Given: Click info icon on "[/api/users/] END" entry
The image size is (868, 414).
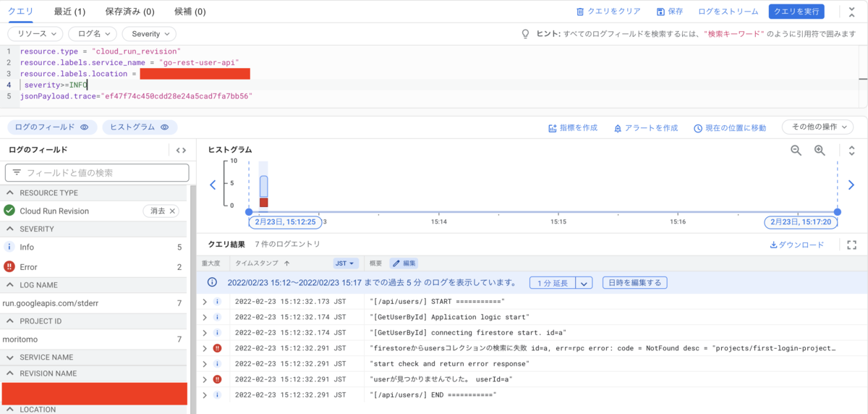Looking at the screenshot, I should click(x=217, y=394).
